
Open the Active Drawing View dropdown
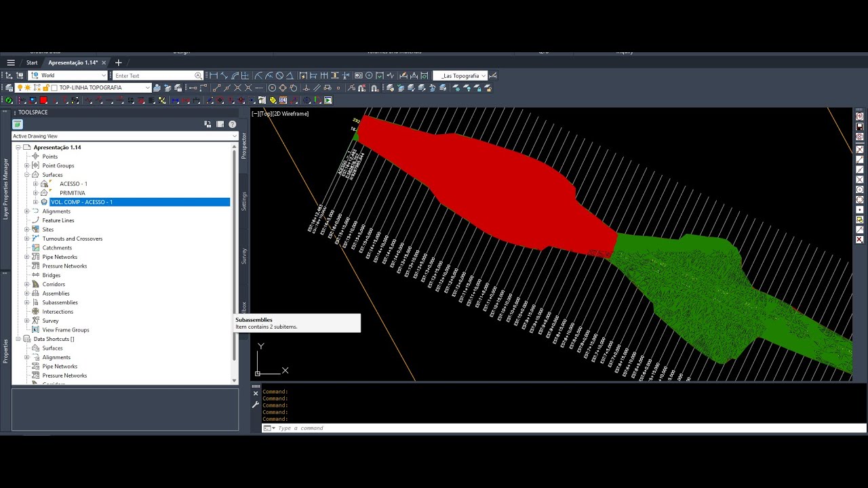125,136
